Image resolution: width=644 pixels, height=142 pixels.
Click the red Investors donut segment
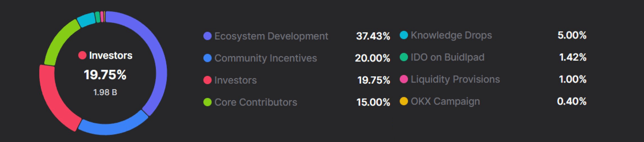[x=52, y=97]
